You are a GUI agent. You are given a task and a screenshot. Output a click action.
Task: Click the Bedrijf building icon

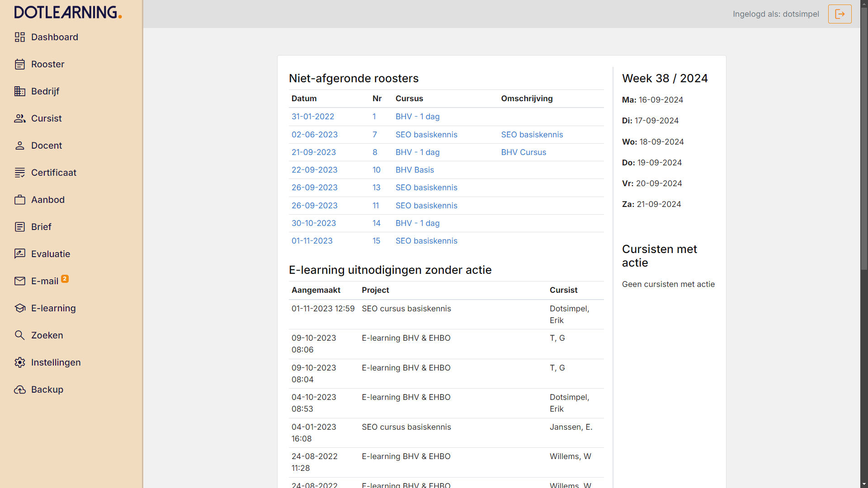(20, 91)
